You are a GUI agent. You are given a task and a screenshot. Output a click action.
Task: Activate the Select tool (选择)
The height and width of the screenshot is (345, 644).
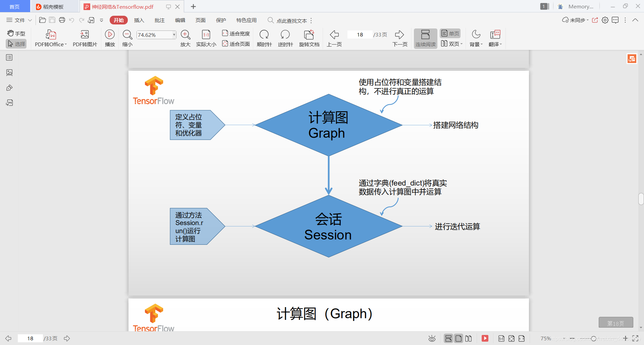click(x=16, y=44)
